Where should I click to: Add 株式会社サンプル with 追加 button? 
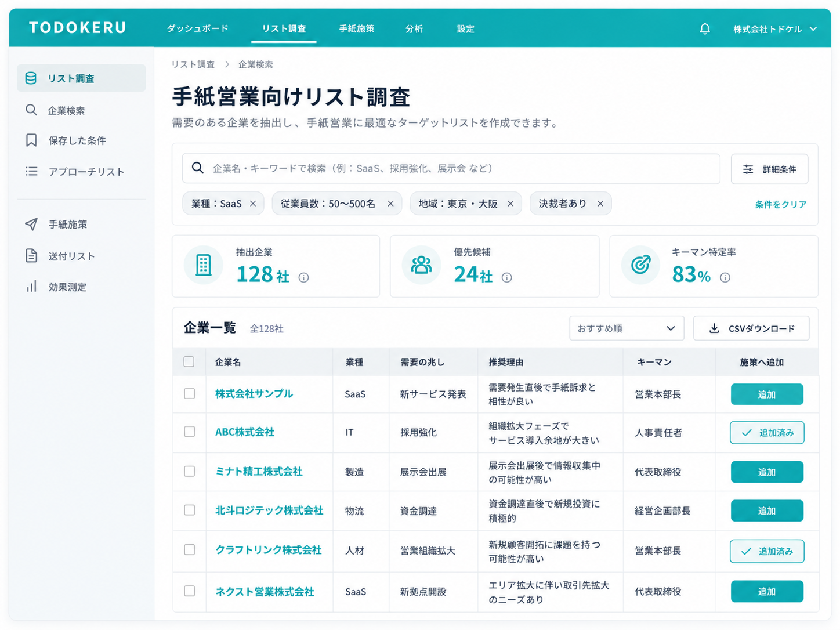coord(767,394)
